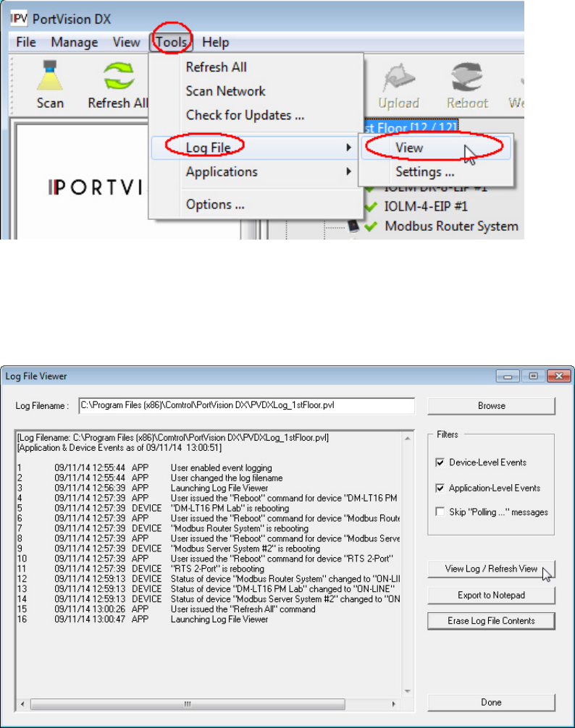Image resolution: width=575 pixels, height=728 pixels.
Task: Open the File menu
Action: point(26,42)
